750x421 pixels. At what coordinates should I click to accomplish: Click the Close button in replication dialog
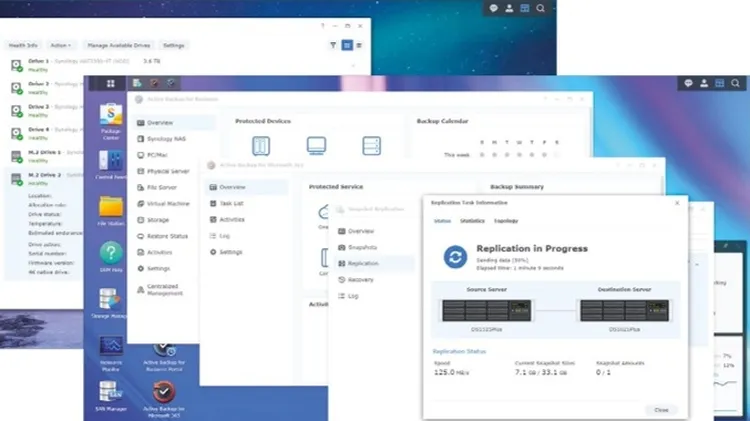661,410
